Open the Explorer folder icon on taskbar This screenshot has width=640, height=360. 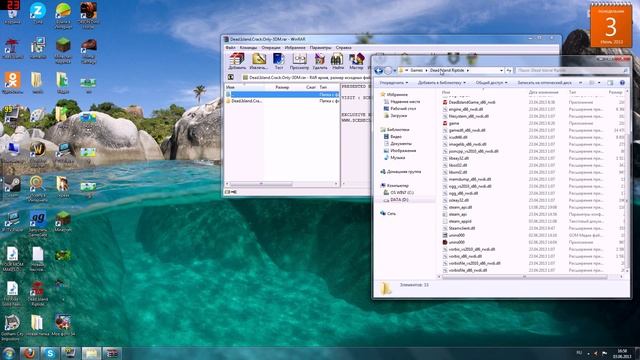coord(91,353)
